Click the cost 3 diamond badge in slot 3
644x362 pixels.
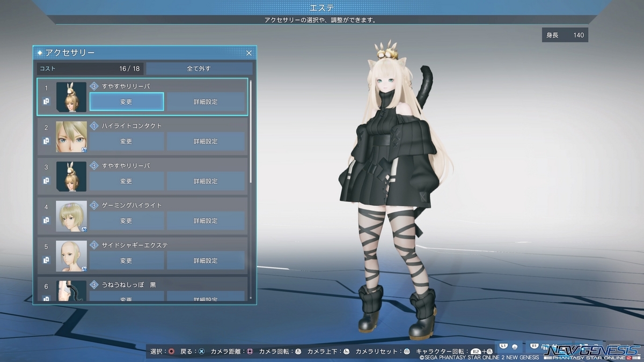[94, 165]
